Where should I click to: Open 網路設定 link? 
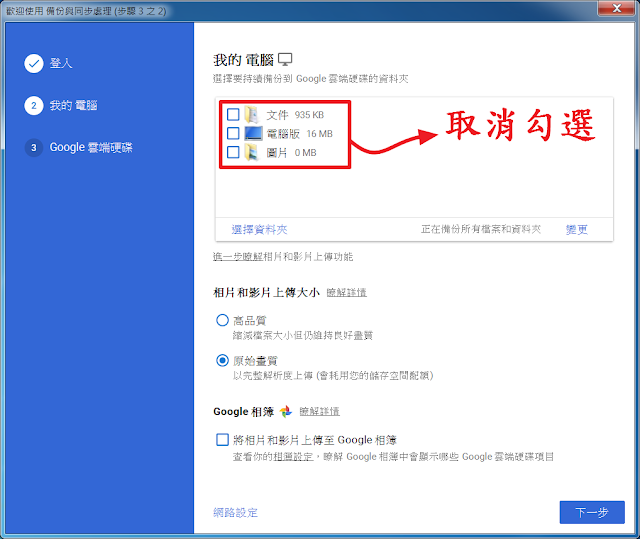[x=236, y=512]
